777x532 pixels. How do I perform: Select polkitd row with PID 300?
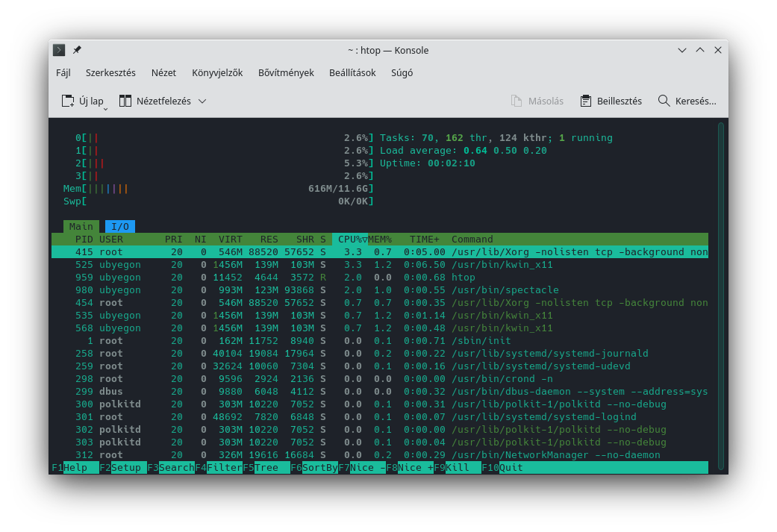(380, 404)
